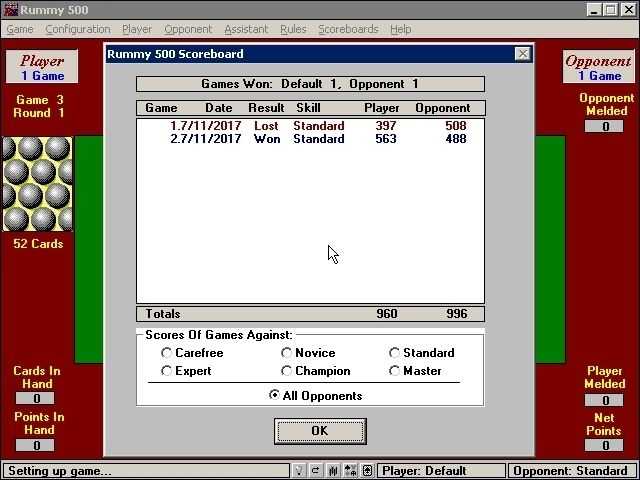Open the Scoreboards menu
Viewport: 640px width, 480px height.
click(x=348, y=30)
